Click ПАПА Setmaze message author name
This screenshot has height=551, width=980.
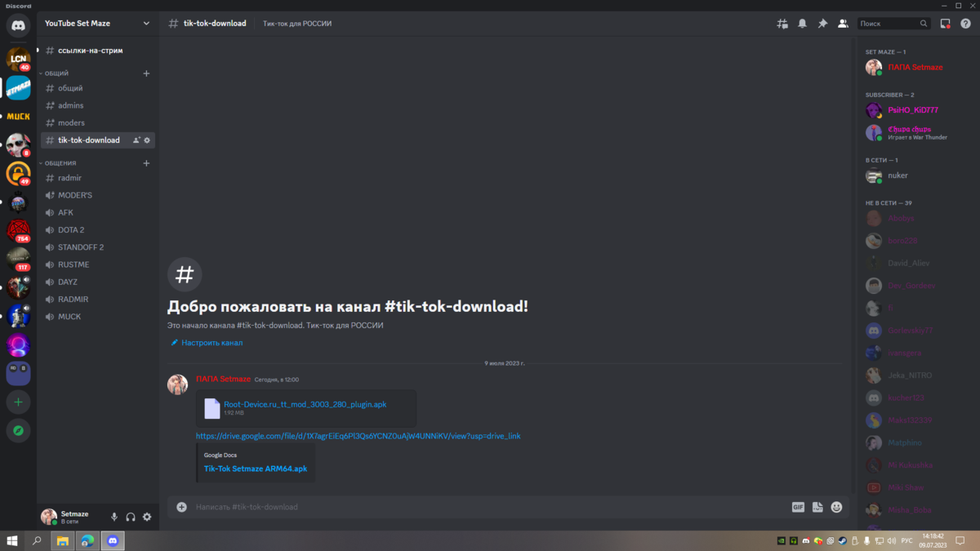(x=223, y=380)
